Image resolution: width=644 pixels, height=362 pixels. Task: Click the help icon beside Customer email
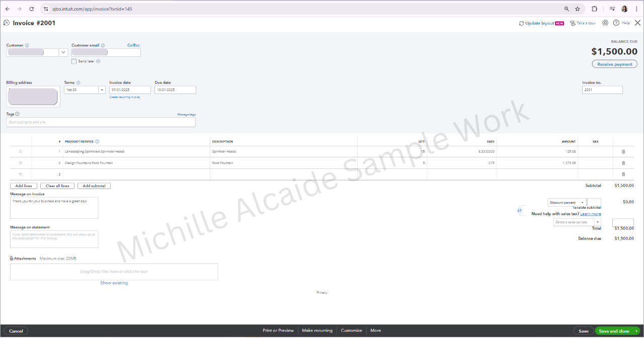coord(103,45)
